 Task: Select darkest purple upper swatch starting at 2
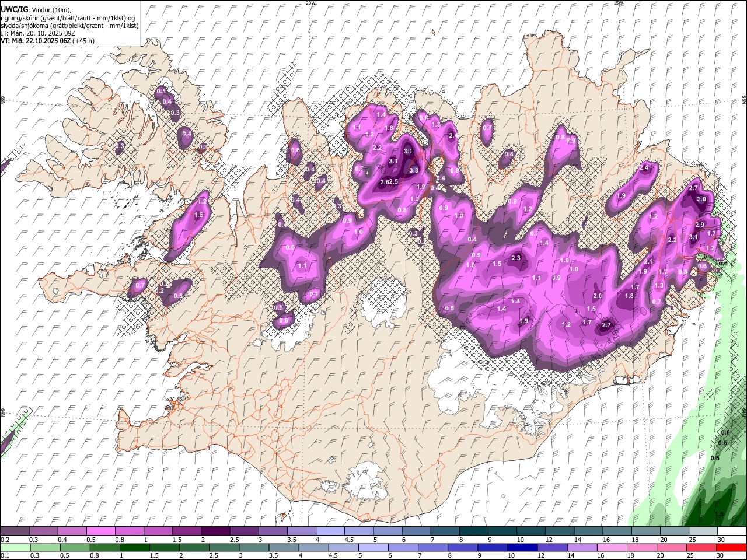[215, 531]
